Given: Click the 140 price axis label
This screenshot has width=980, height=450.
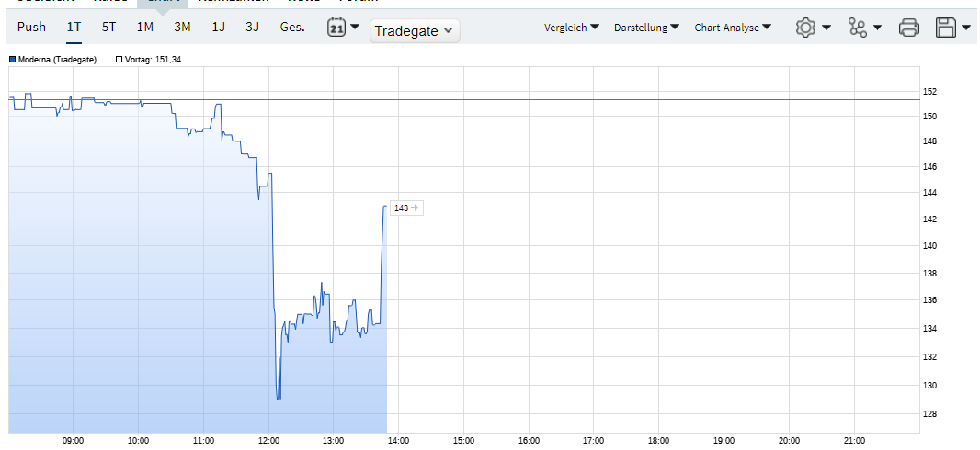Looking at the screenshot, I should pyautogui.click(x=930, y=246).
